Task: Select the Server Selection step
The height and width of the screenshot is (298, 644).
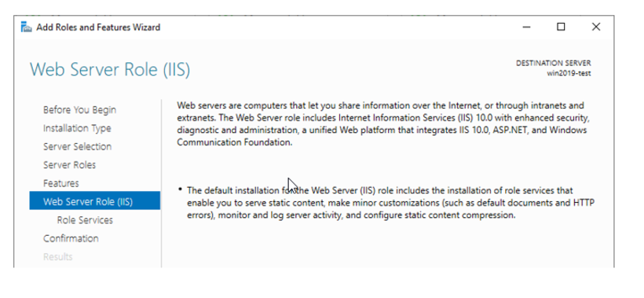Action: pos(77,147)
